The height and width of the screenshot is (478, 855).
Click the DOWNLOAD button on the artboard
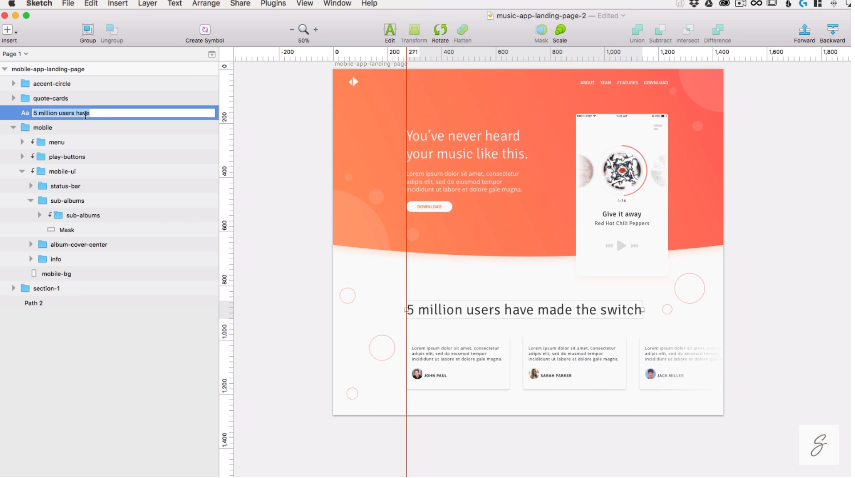(429, 207)
